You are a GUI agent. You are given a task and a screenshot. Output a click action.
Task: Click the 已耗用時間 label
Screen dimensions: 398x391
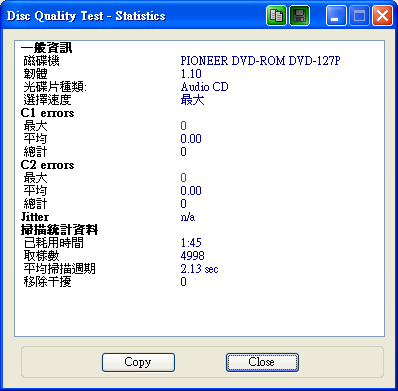coord(53,243)
